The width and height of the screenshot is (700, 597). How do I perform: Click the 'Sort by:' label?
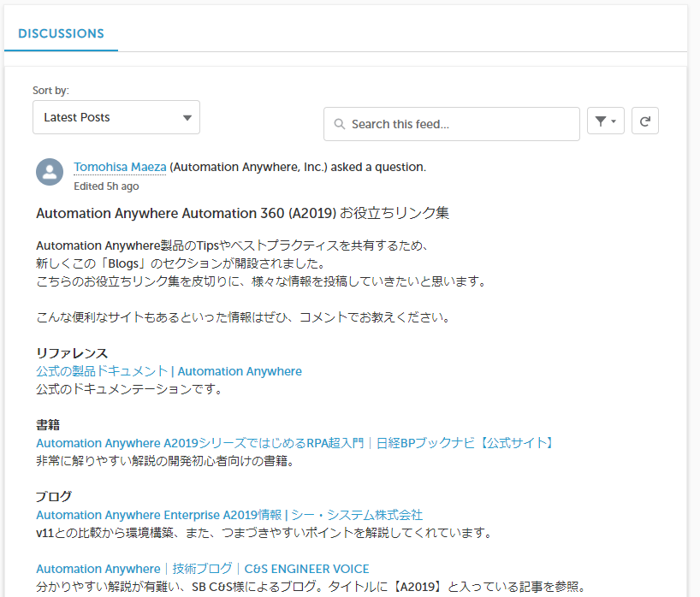pyautogui.click(x=50, y=91)
